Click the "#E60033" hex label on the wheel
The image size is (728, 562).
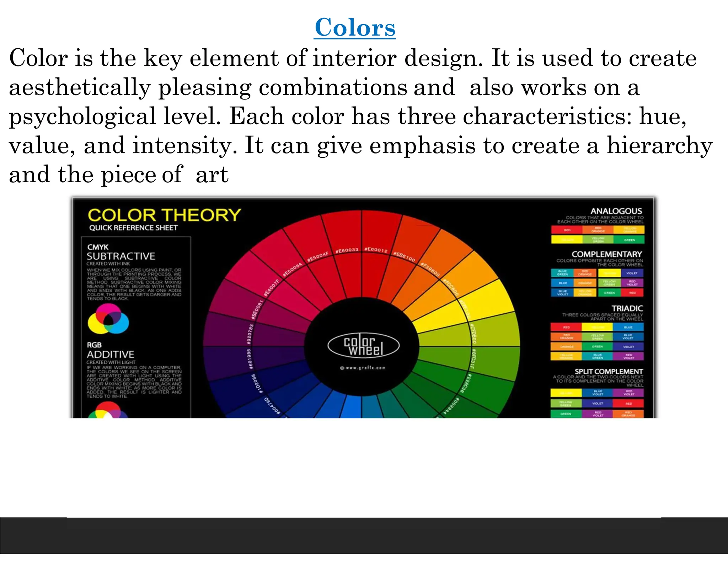point(347,250)
